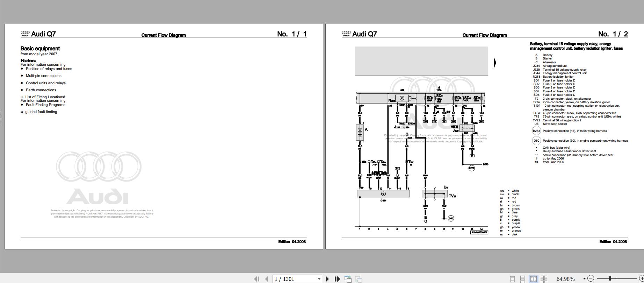Click 'TV22 Terminal 30 wiring junction 2' entry
Viewport: 644px width, 283px height.
click(x=557, y=120)
